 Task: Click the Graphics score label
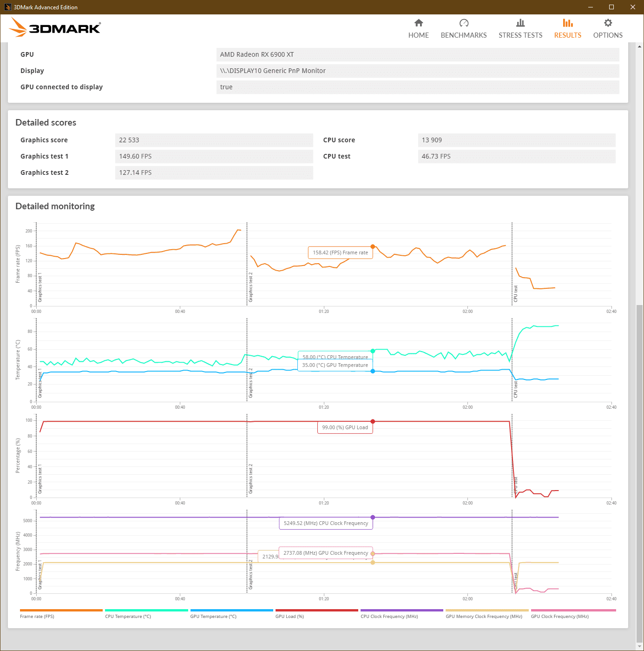click(x=44, y=140)
